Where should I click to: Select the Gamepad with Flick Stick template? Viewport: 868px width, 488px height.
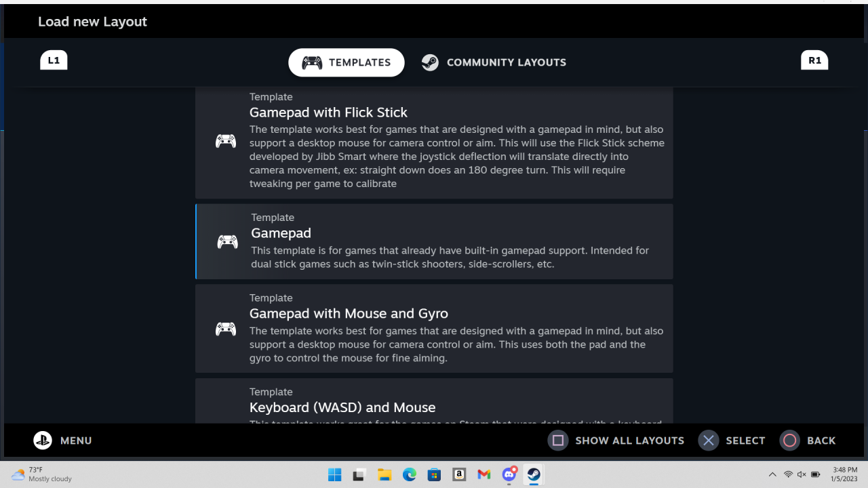pyautogui.click(x=434, y=142)
